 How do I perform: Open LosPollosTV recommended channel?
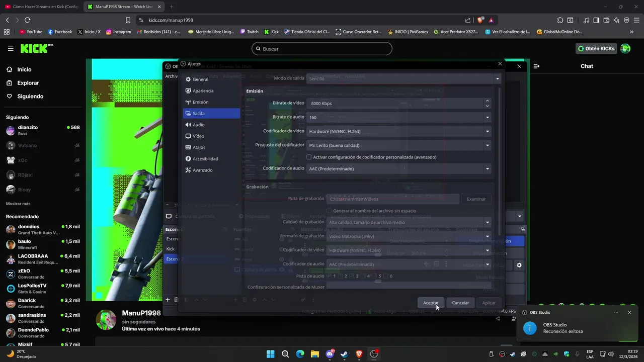click(43, 289)
